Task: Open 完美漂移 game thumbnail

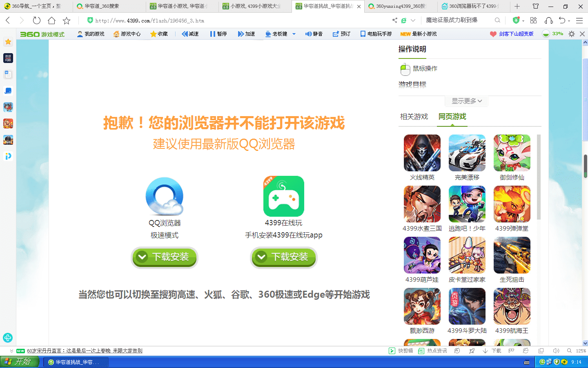Action: coord(467,153)
